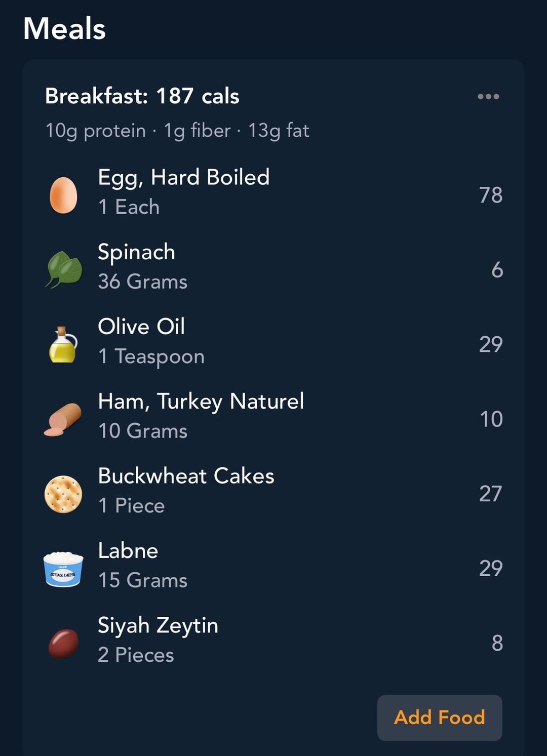Tap the Meals section title

click(64, 28)
